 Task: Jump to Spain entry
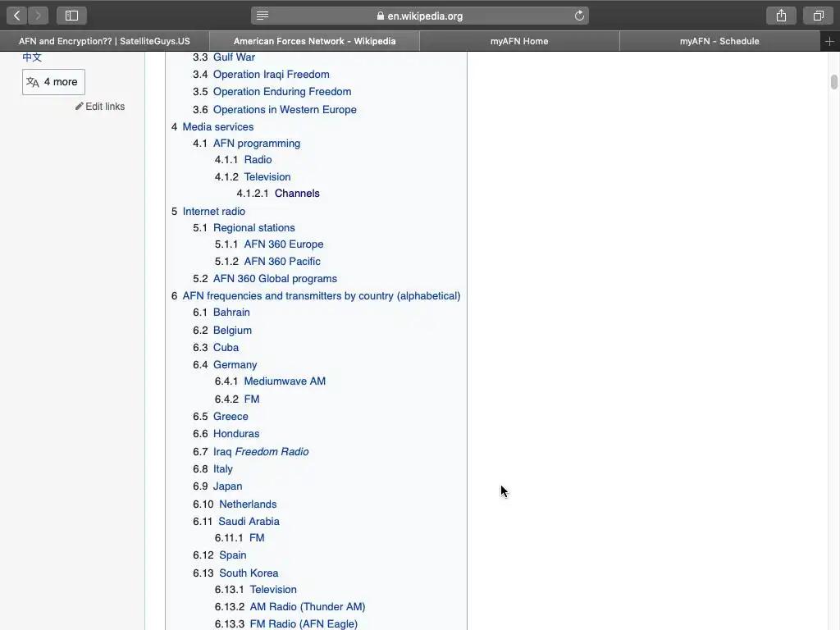[233, 555]
